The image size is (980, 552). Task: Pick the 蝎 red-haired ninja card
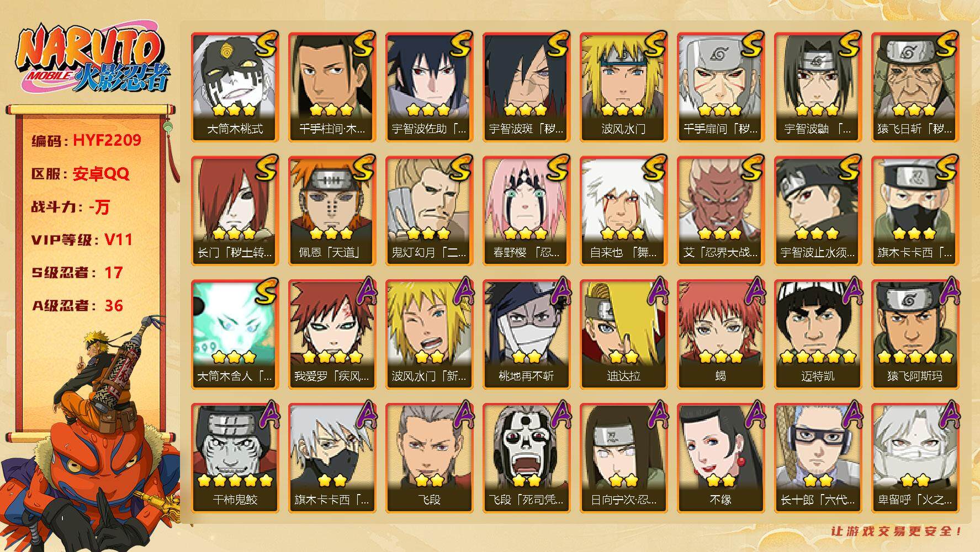(x=721, y=334)
